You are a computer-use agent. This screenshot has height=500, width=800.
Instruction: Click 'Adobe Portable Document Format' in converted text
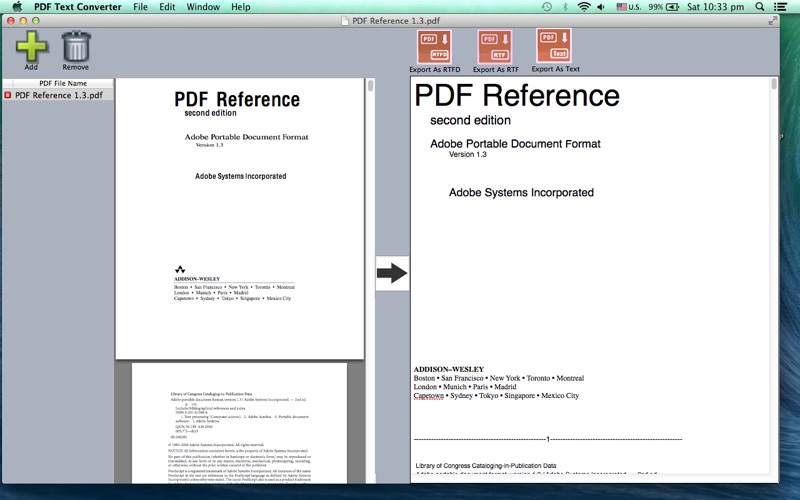515,144
